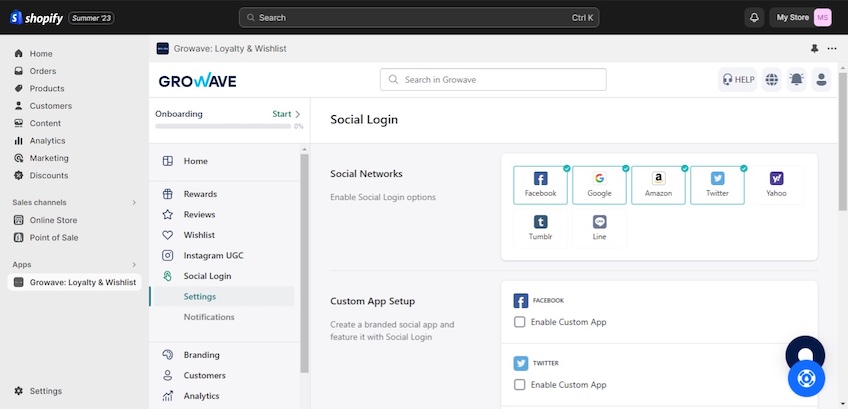This screenshot has height=409, width=848.
Task: Click the Onboarding progress bar
Action: (223, 126)
